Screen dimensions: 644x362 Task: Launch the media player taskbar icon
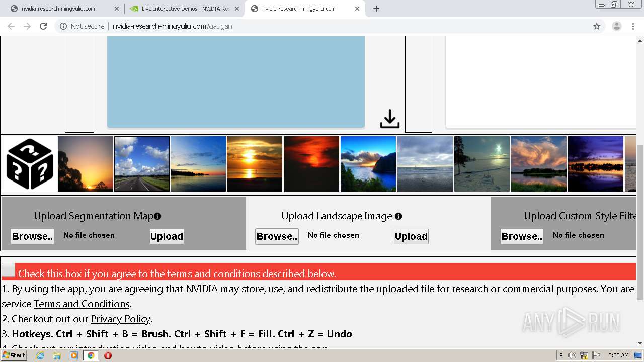(74, 355)
